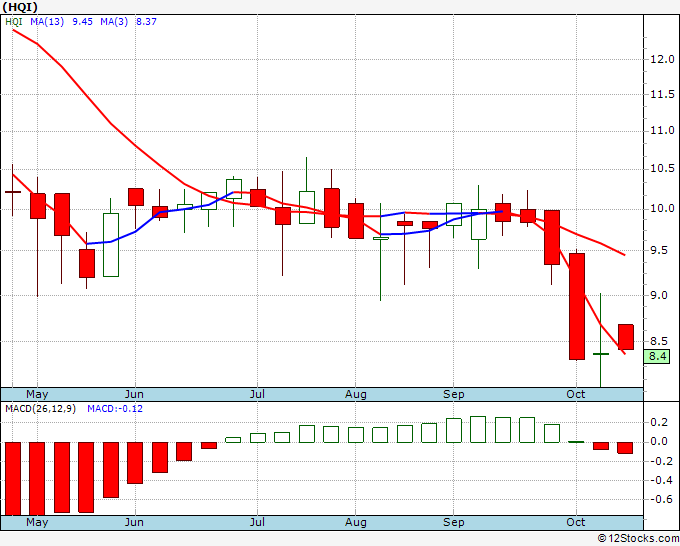The image size is (680, 546).
Task: Click May on the price chart axis
Action: (x=37, y=394)
